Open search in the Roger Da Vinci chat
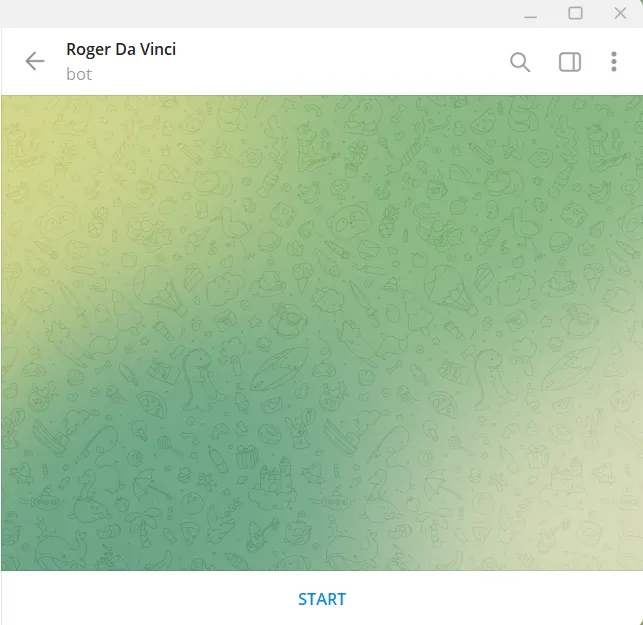 pos(520,62)
